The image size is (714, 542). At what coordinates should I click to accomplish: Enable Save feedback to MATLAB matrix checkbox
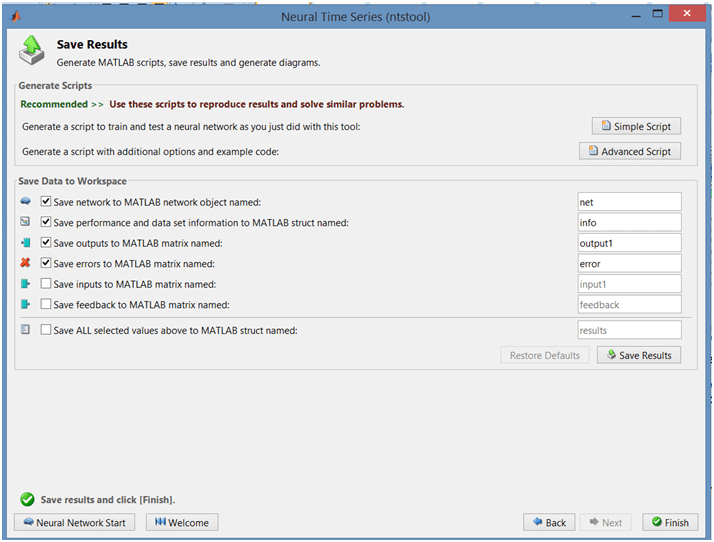pyautogui.click(x=46, y=304)
